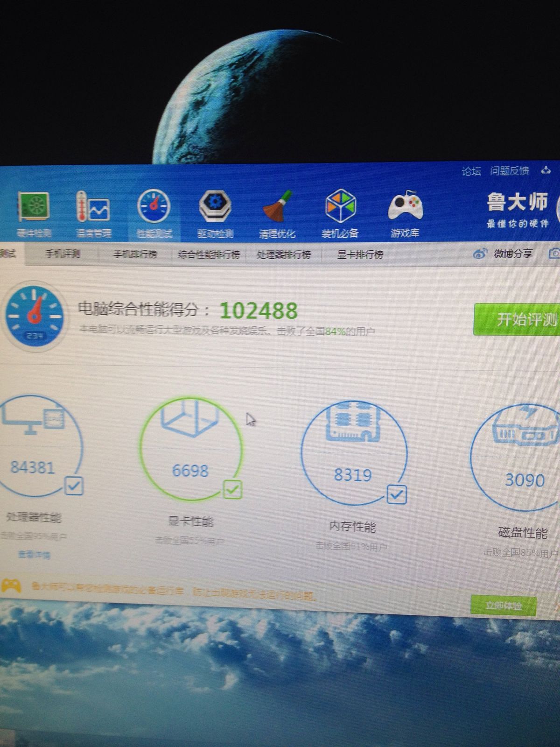Viewport: 560px width, 747px height.
Task: Open the 清理优化 cleanup broom icon
Action: point(277,206)
